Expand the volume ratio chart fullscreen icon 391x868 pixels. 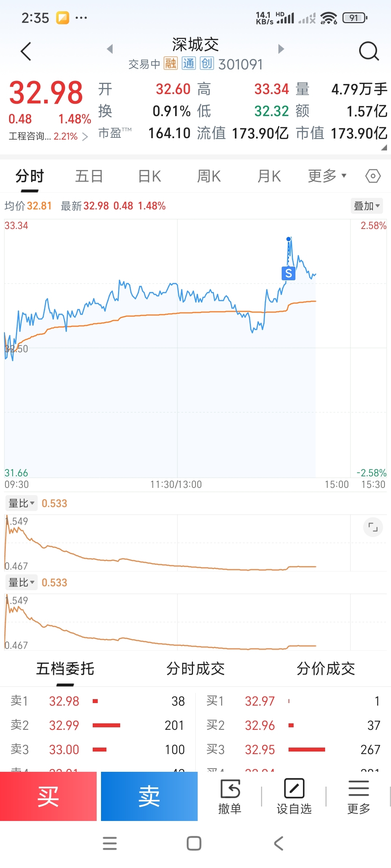pyautogui.click(x=373, y=527)
